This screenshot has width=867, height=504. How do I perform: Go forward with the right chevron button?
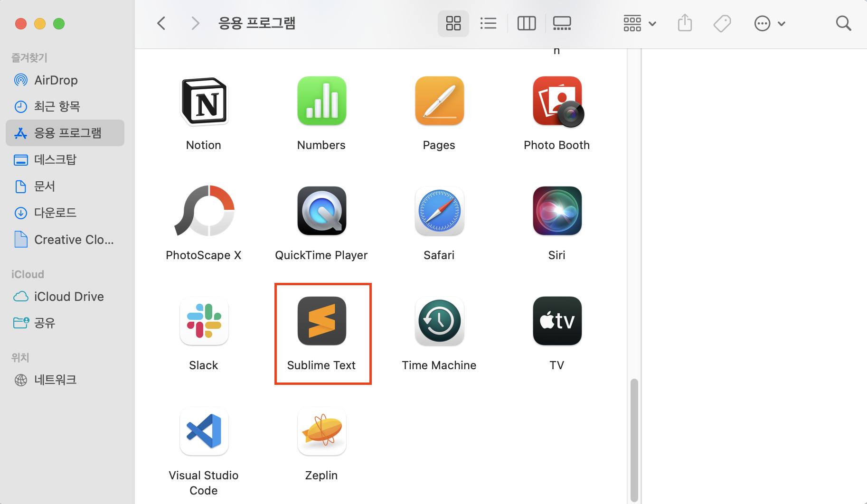coord(195,23)
